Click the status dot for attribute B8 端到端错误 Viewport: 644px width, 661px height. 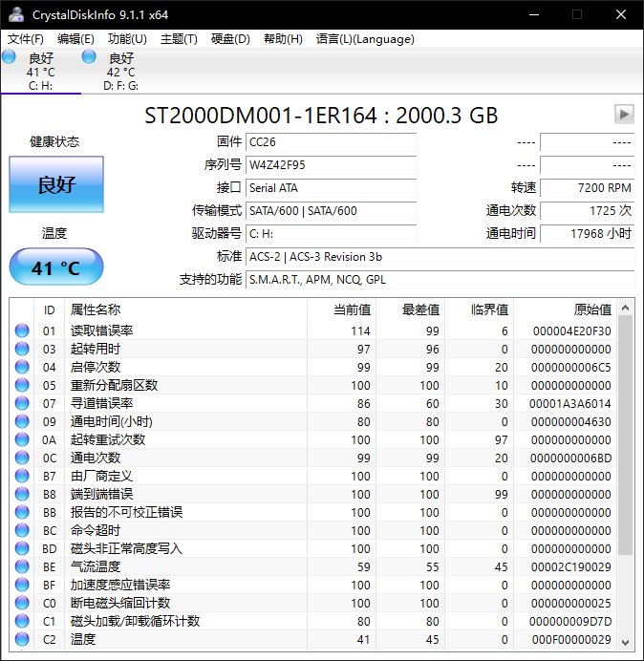coord(22,494)
